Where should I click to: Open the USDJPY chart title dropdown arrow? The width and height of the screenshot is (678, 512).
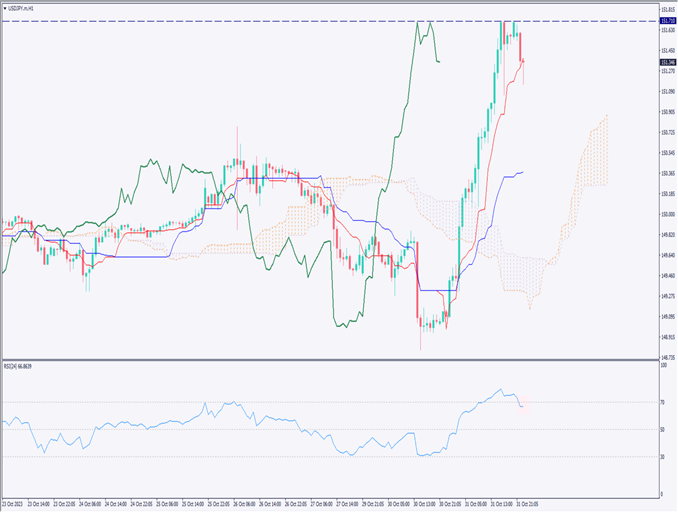pyautogui.click(x=5, y=7)
